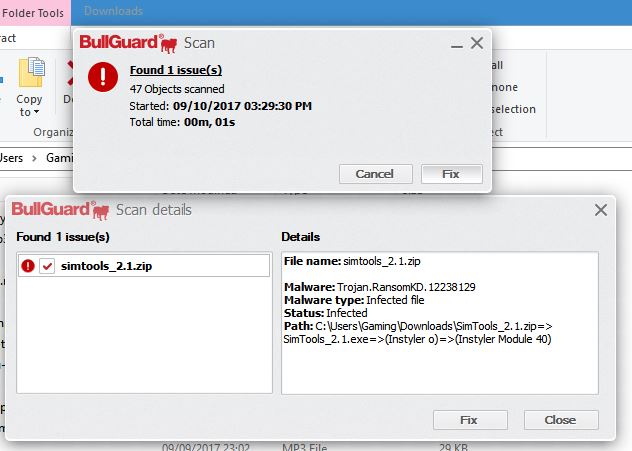
Task: Minimize the BullGuard Scan dialog
Action: pos(456,46)
